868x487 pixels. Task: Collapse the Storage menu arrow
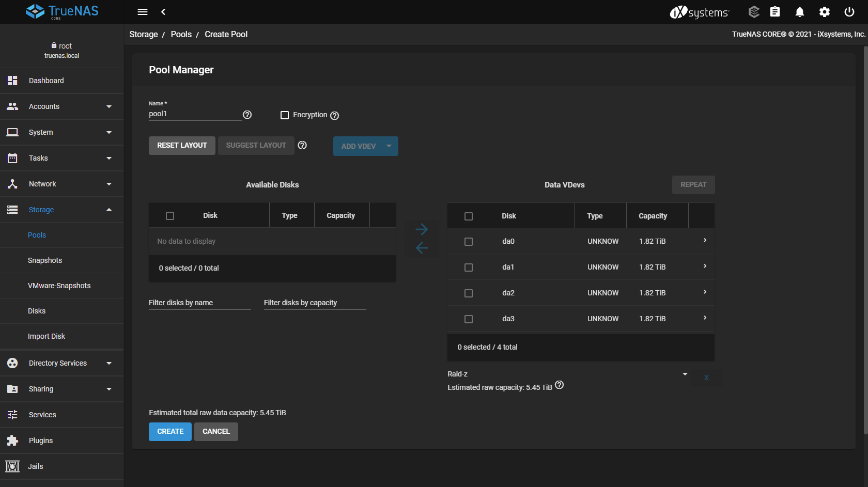tap(109, 210)
